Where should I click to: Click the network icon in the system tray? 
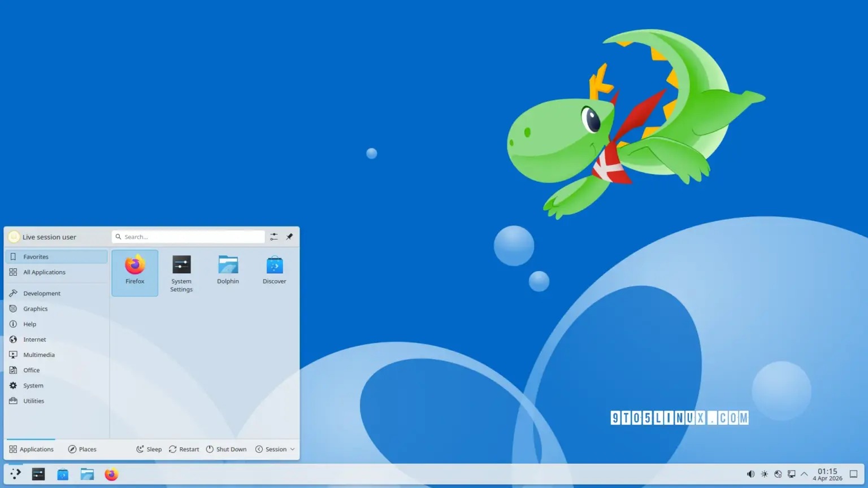coord(778,474)
